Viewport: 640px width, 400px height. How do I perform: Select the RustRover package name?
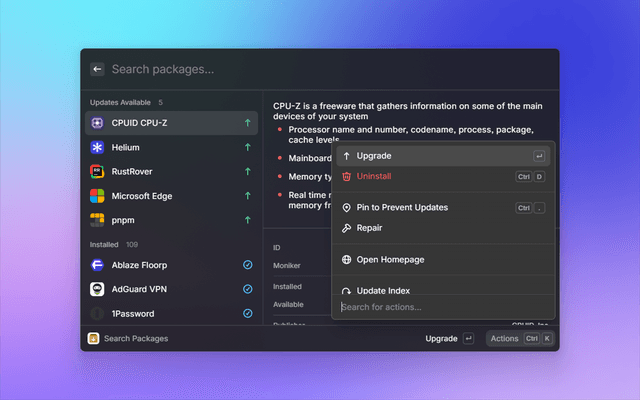click(132, 171)
